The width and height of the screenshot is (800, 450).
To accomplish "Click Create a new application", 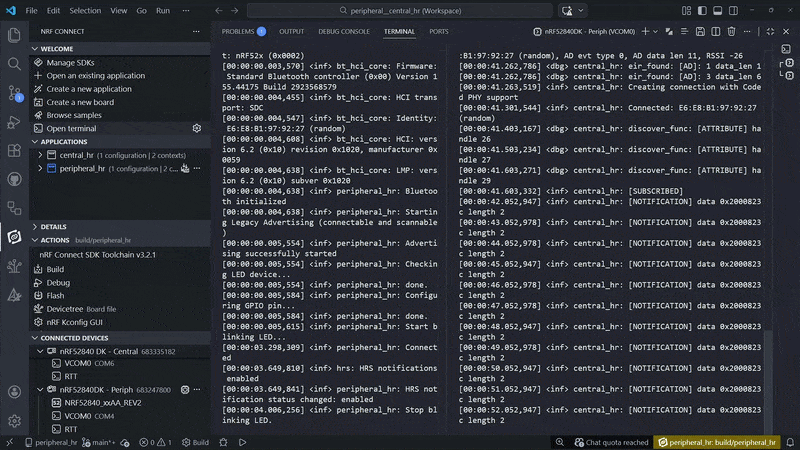I will coord(89,89).
